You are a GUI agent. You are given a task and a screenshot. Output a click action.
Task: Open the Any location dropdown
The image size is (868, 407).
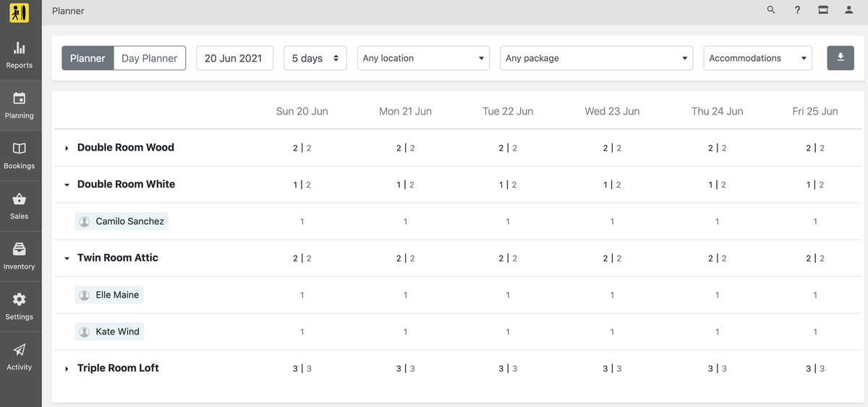(423, 58)
